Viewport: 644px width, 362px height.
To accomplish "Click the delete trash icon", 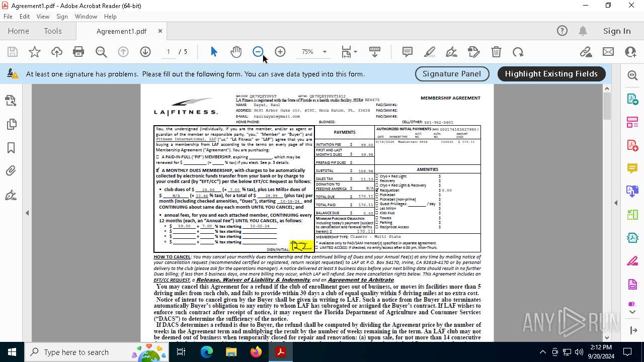I will (x=496, y=52).
